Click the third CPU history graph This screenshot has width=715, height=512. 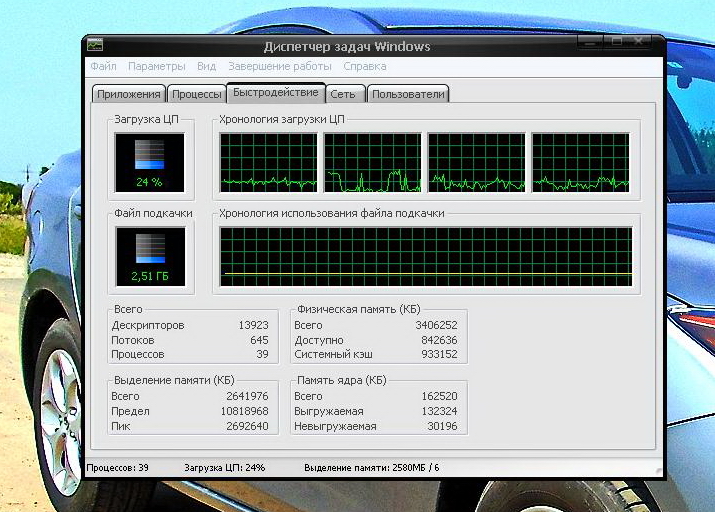click(476, 162)
